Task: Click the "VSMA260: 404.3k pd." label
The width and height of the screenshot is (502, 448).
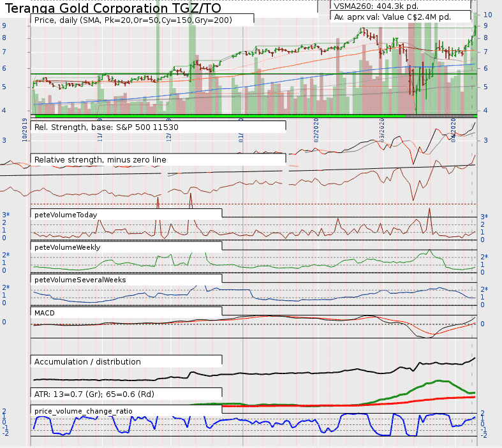Action: click(x=376, y=6)
